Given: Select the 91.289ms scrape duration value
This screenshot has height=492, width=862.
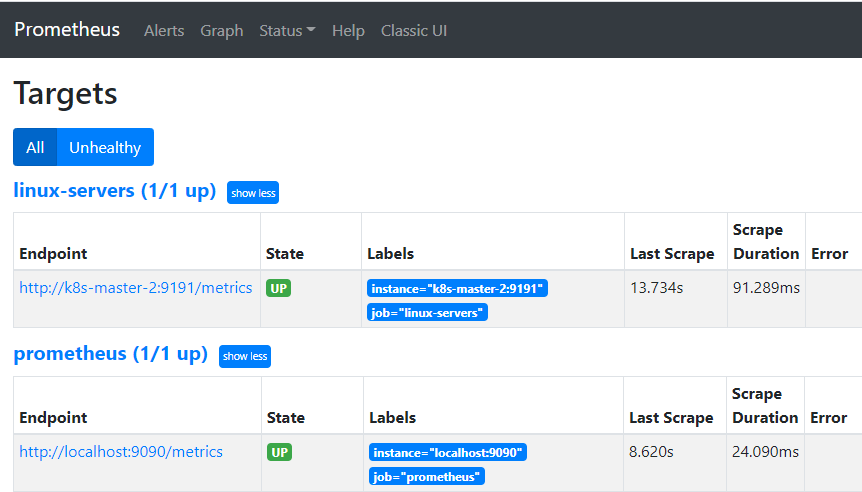Looking at the screenshot, I should 766,288.
